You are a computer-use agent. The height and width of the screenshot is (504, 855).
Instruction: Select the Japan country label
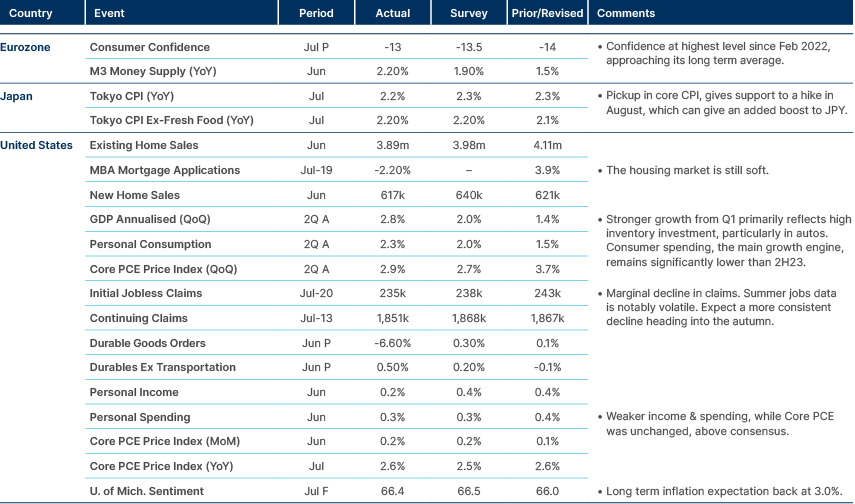pyautogui.click(x=18, y=96)
